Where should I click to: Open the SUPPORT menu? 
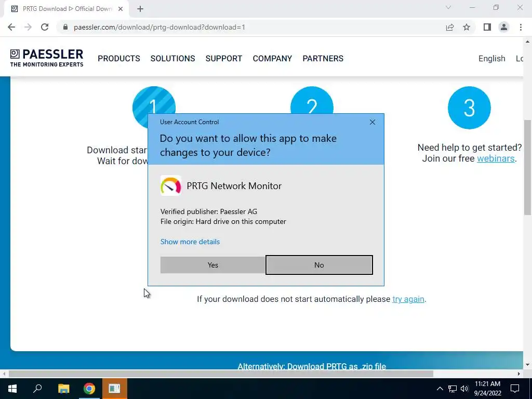223,58
